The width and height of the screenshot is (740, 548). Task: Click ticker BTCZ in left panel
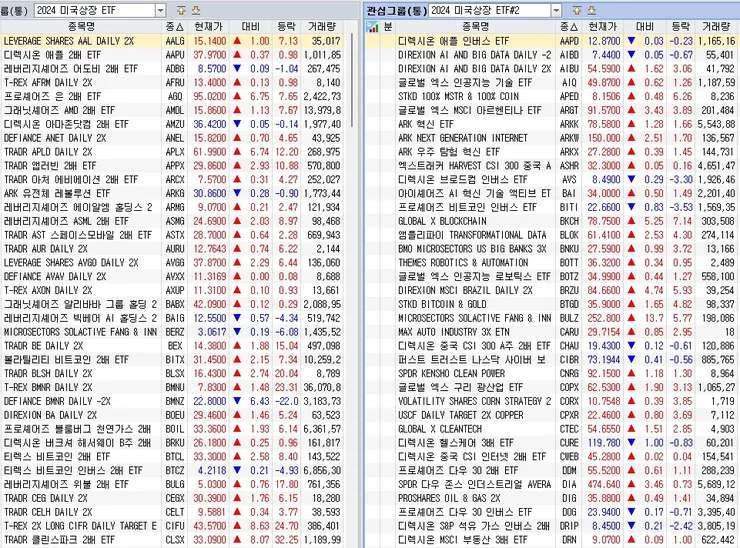click(x=175, y=470)
